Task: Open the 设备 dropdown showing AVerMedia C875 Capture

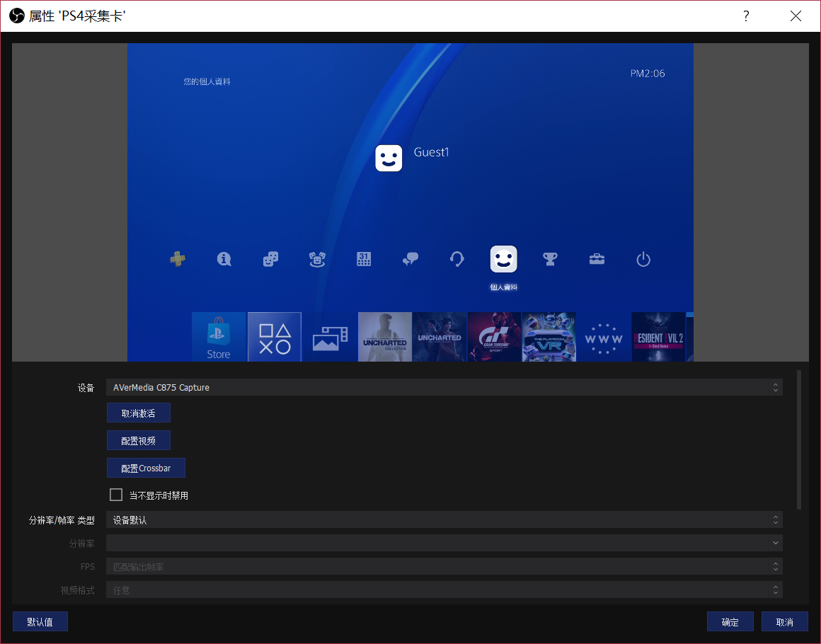Action: 444,387
